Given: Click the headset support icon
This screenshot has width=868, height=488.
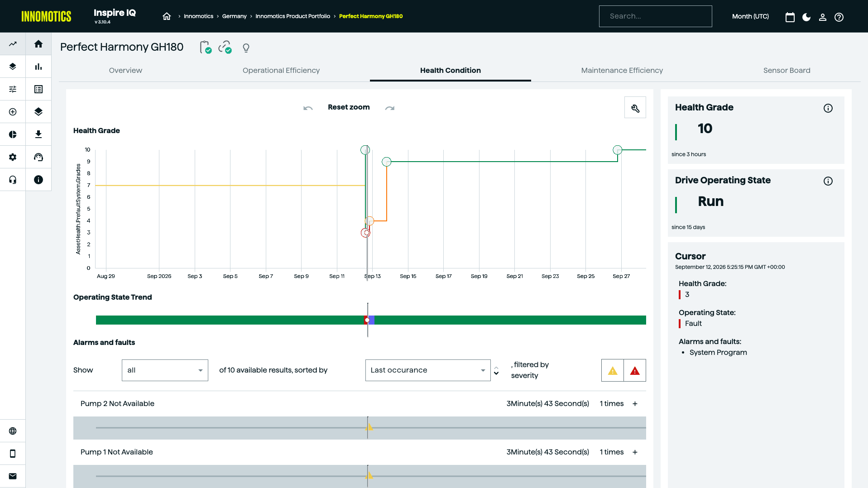Looking at the screenshot, I should [x=13, y=180].
